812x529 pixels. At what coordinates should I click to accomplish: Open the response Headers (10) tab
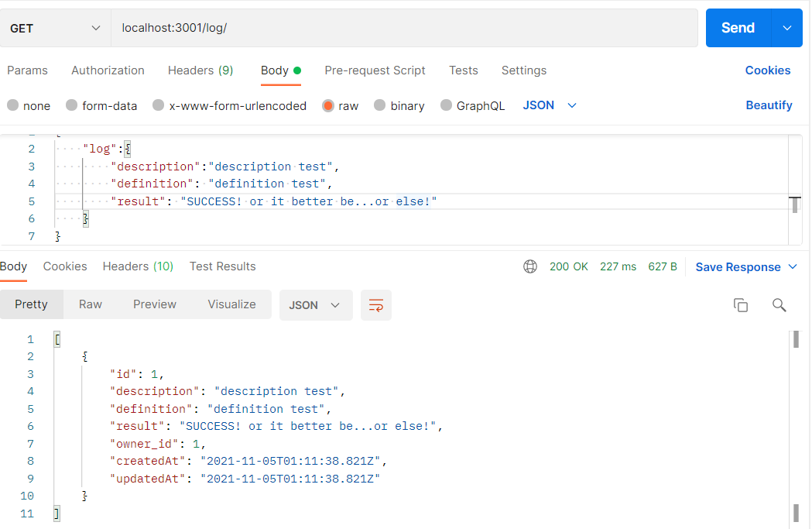[x=138, y=266]
